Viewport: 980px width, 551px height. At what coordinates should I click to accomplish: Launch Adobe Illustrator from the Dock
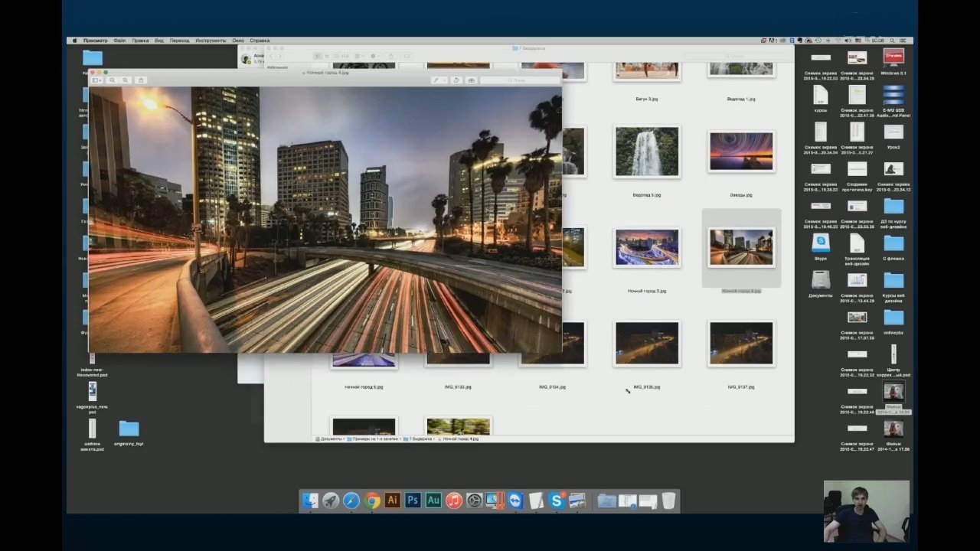[393, 500]
